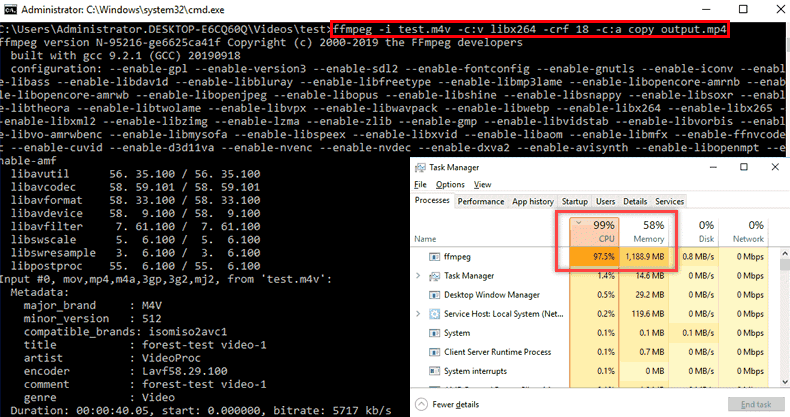This screenshot has height=417, width=790.
Task: Select the ffmpeg process name
Action: tap(457, 257)
